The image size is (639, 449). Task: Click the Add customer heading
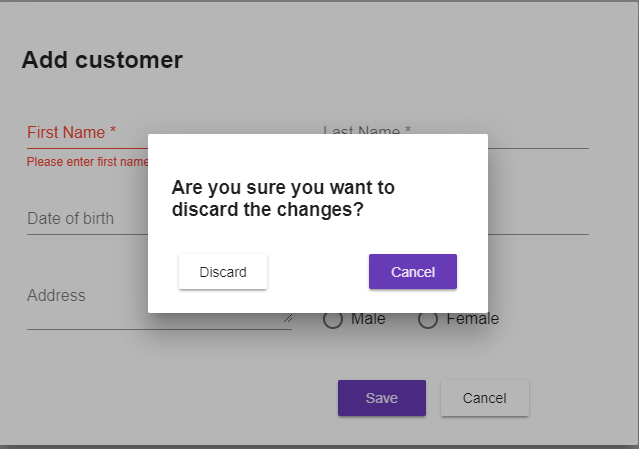coord(102,60)
